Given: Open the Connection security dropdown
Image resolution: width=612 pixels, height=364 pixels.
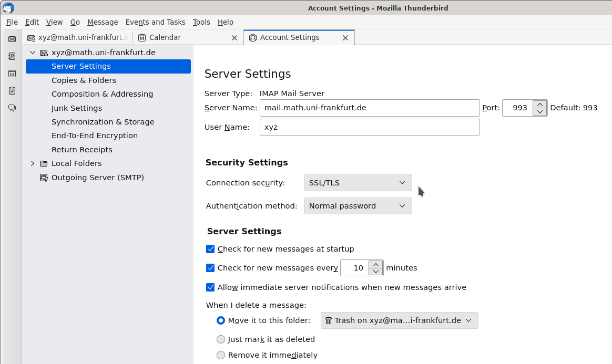Looking at the screenshot, I should (x=358, y=183).
